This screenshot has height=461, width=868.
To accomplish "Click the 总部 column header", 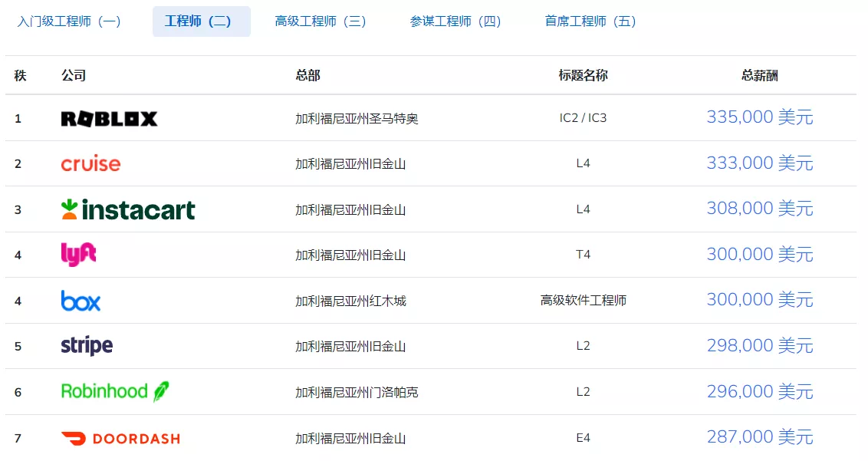I will click(307, 75).
